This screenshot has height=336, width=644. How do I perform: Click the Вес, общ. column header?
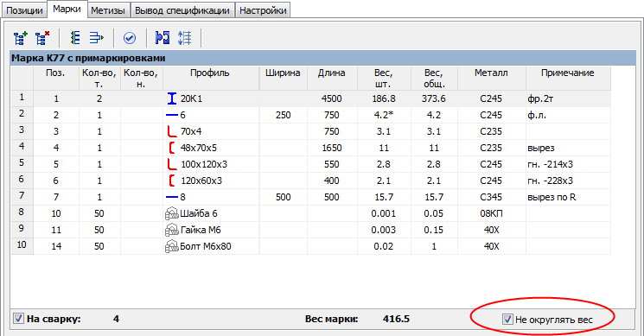coord(434,79)
